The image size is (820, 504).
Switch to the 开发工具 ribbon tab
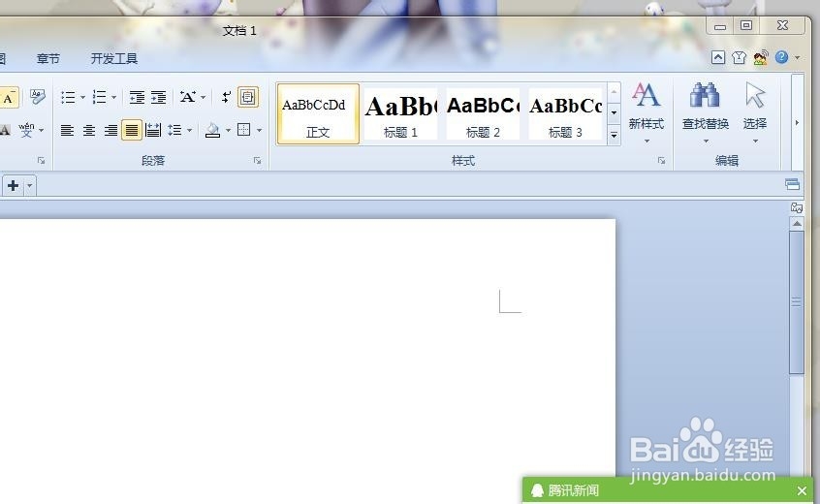[114, 58]
